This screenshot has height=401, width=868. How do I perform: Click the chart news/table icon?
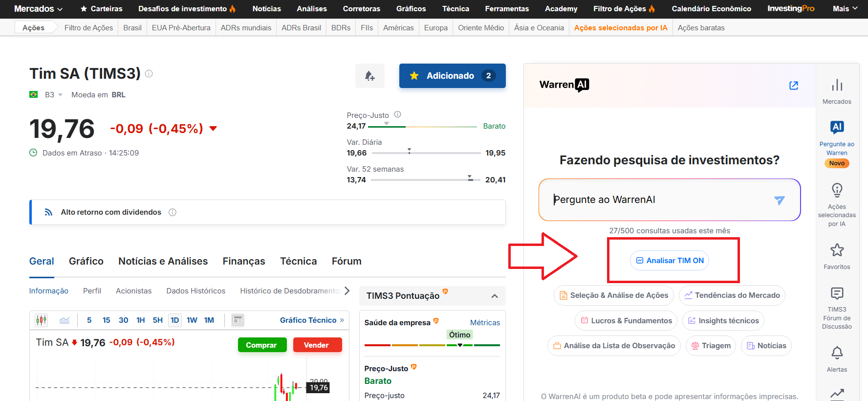coord(238,320)
